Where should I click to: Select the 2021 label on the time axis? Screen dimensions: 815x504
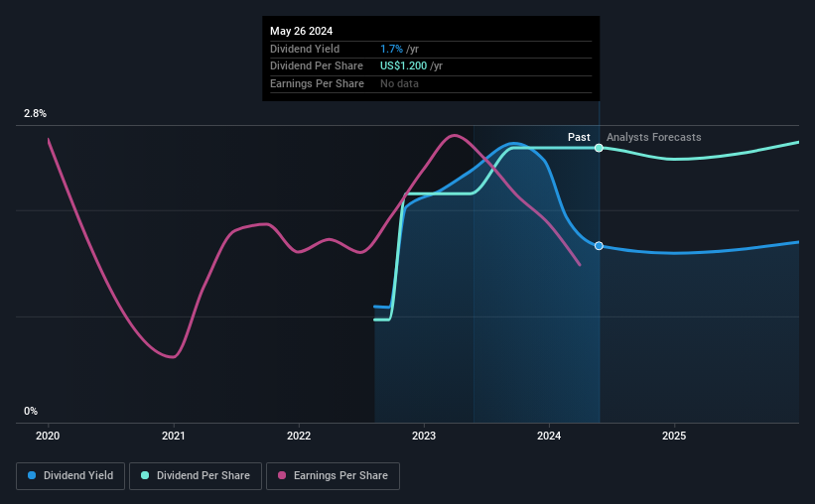coord(173,436)
